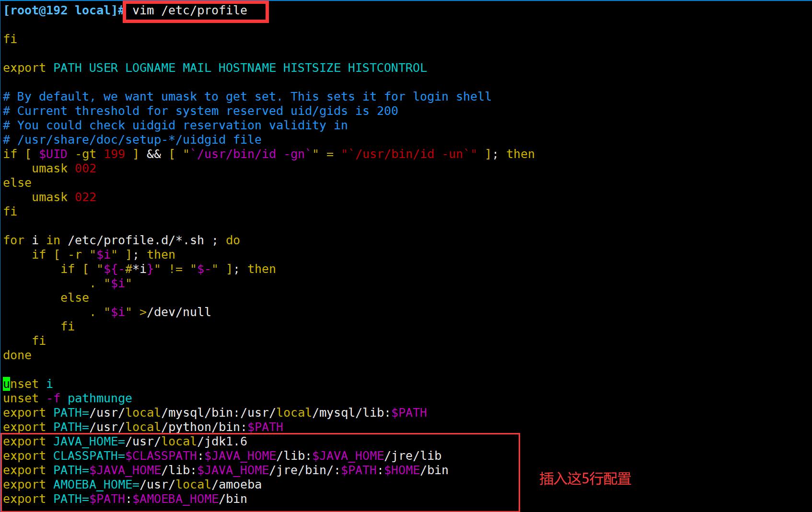
Task: Click the 'umask 022' line
Action: tap(64, 197)
